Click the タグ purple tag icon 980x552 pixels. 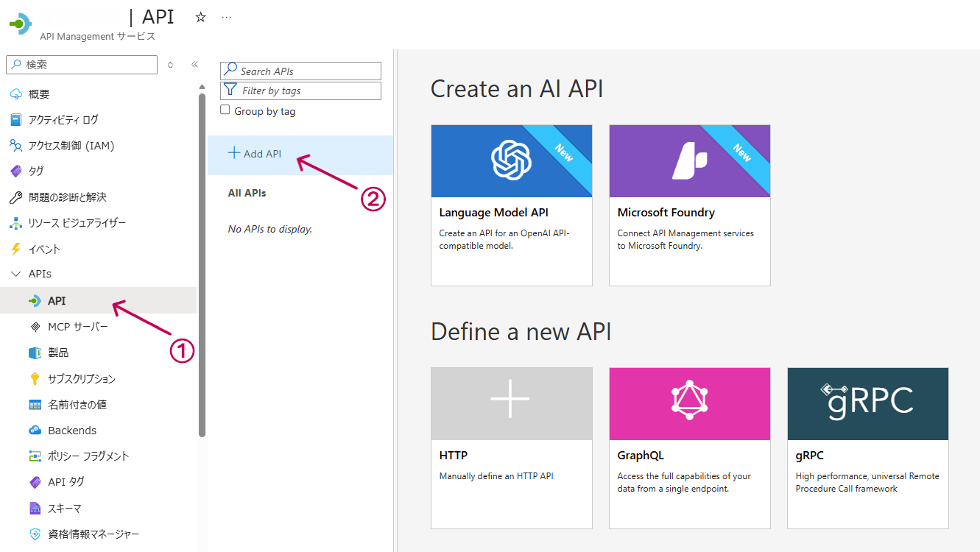point(16,171)
